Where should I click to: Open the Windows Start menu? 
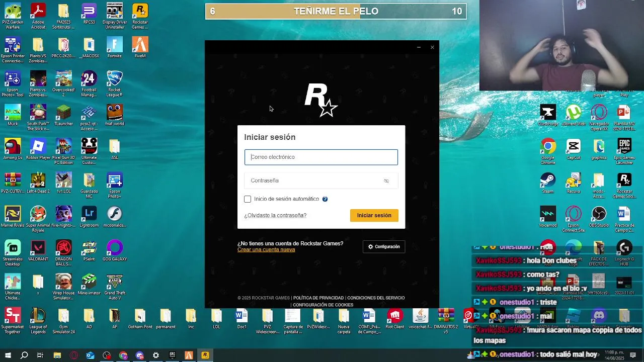tap(8, 355)
